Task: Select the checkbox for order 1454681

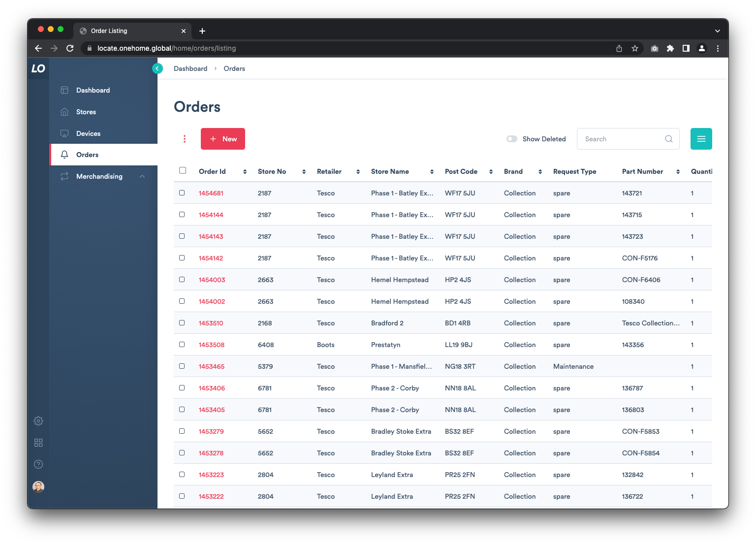Action: (182, 193)
